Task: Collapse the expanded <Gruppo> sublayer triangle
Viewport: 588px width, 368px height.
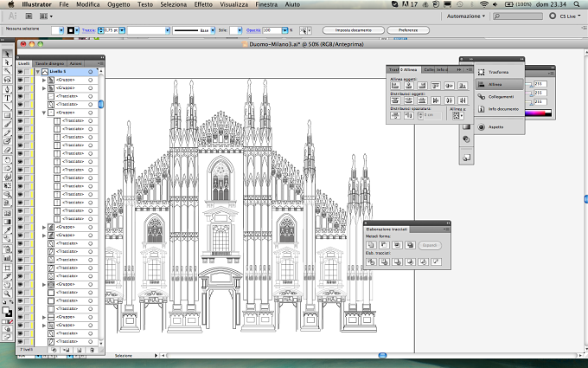Action: (x=44, y=113)
